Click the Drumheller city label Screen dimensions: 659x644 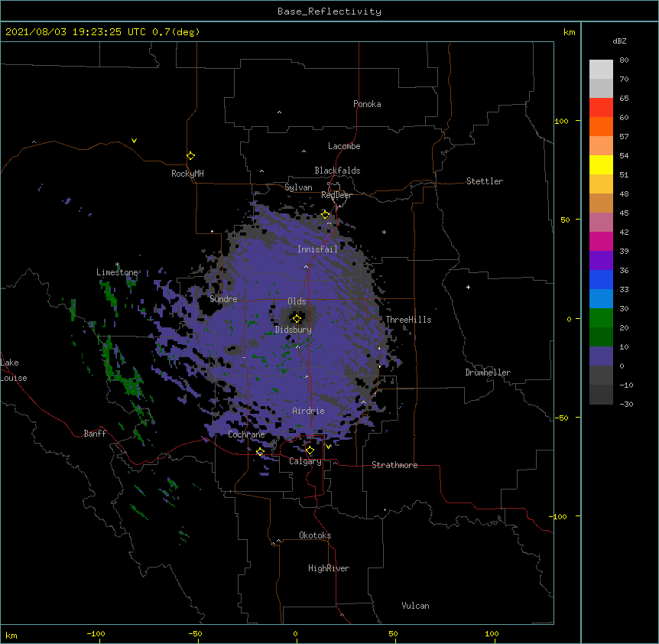pos(488,372)
